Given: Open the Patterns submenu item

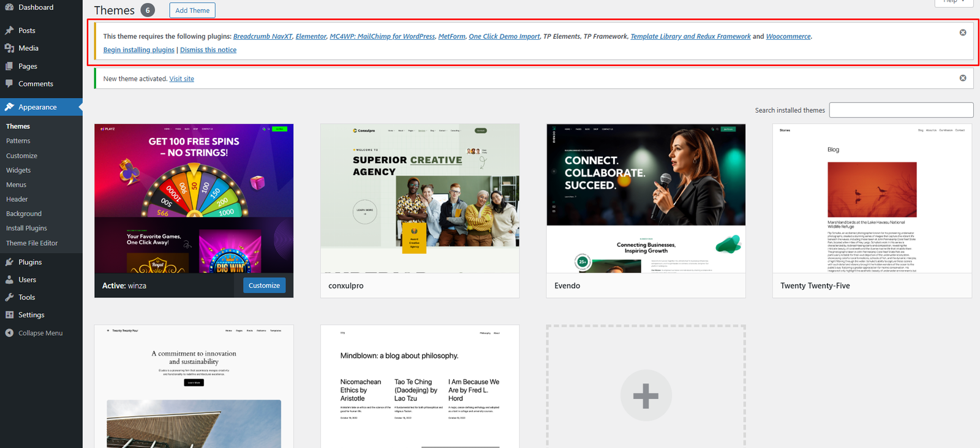Looking at the screenshot, I should pos(18,141).
